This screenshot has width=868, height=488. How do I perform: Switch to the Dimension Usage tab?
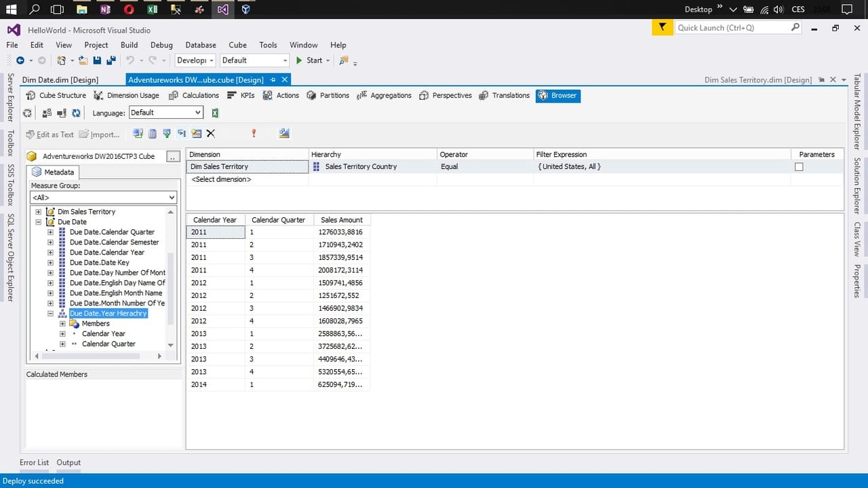tap(126, 96)
